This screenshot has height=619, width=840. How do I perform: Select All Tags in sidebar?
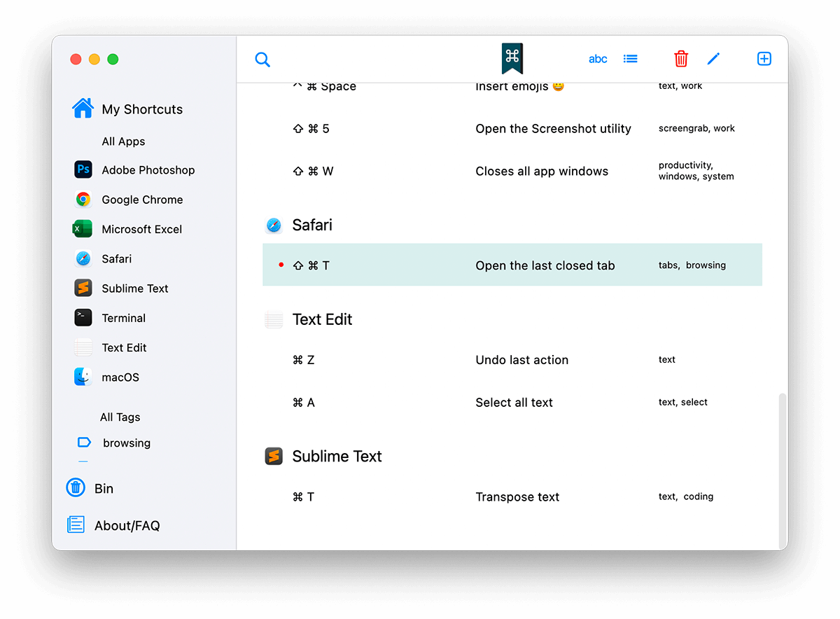[x=120, y=417]
